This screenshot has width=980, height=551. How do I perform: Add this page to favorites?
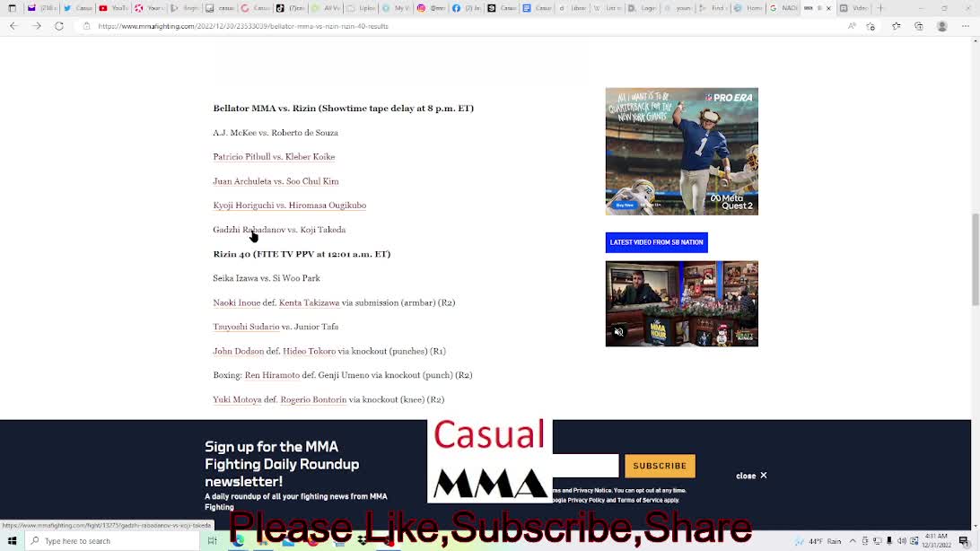(x=871, y=26)
